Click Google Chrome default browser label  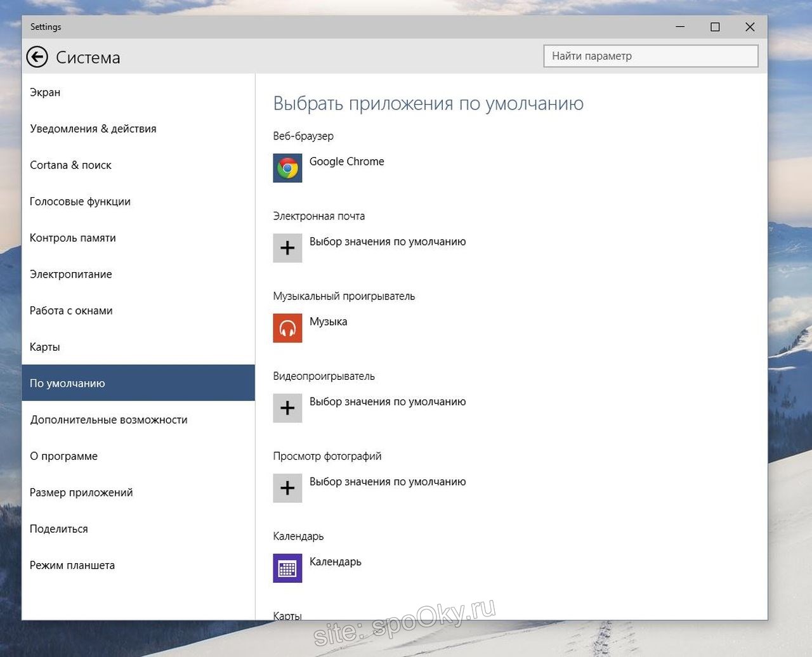tap(347, 162)
